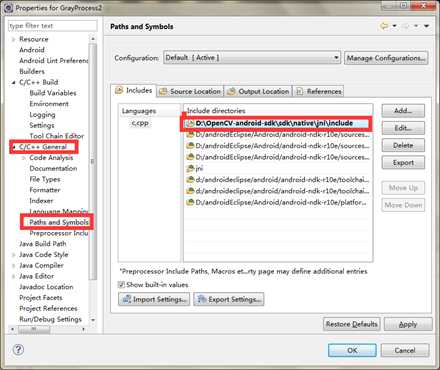This screenshot has height=370, width=440.
Task: Switch to the Includes tab
Action: (x=134, y=90)
